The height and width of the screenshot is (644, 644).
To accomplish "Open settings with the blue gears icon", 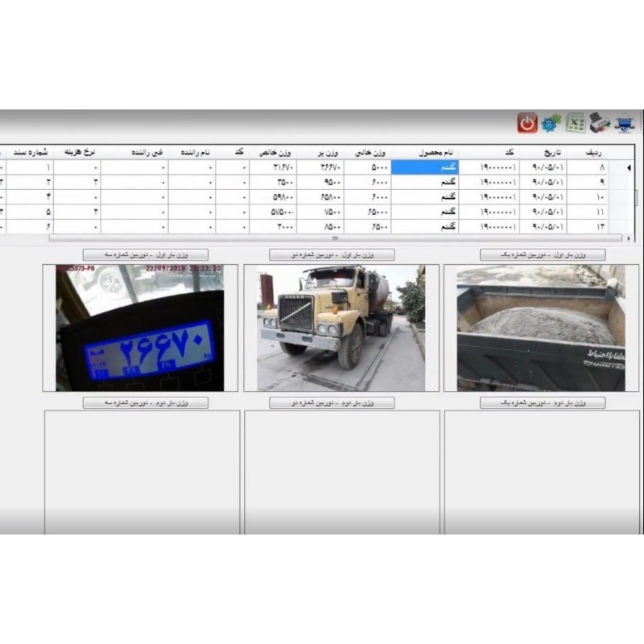I will point(551,123).
